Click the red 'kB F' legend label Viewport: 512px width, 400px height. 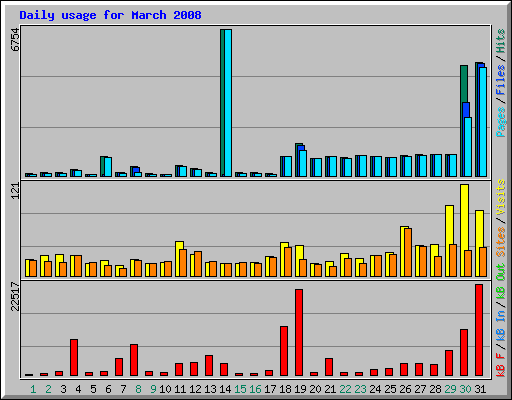500,365
